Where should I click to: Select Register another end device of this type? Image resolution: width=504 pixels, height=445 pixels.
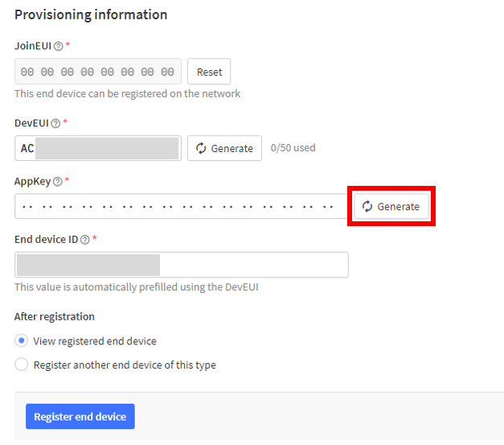pyautogui.click(x=21, y=365)
